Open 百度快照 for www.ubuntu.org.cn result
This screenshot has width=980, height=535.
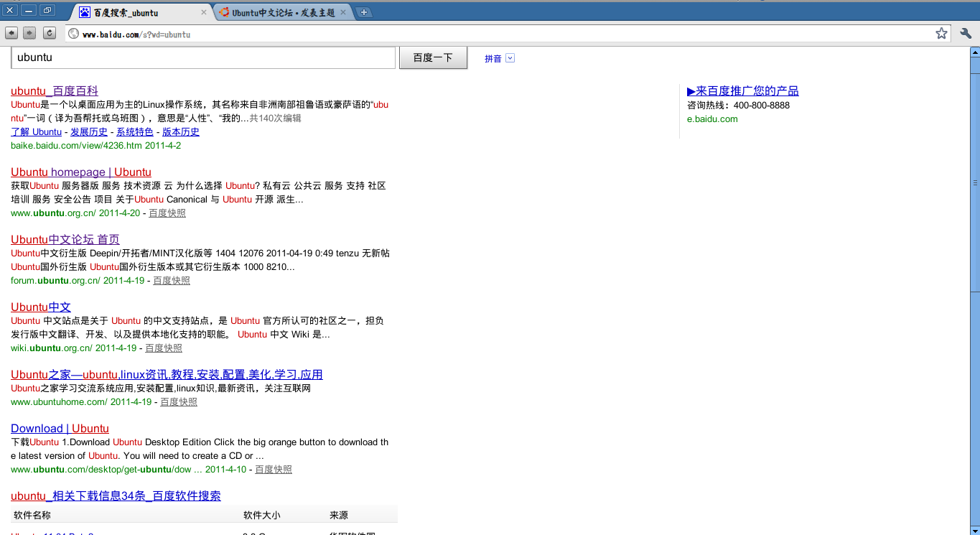167,213
